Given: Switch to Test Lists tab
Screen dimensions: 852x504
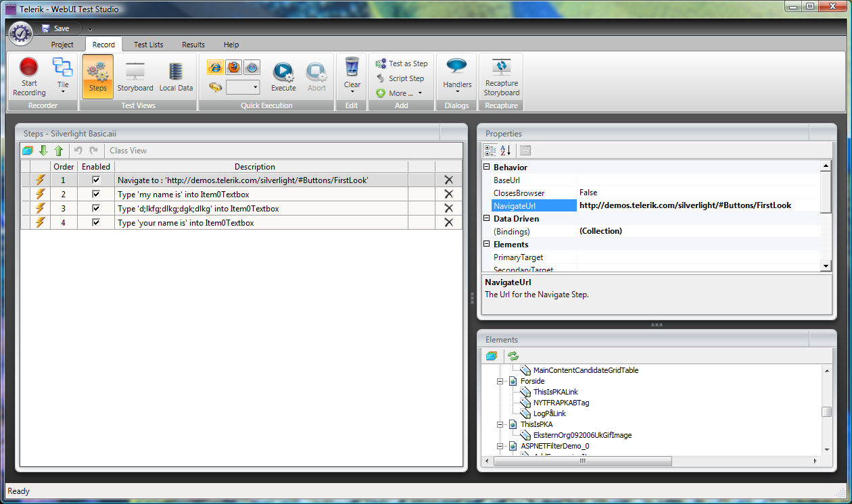Looking at the screenshot, I should (x=148, y=45).
